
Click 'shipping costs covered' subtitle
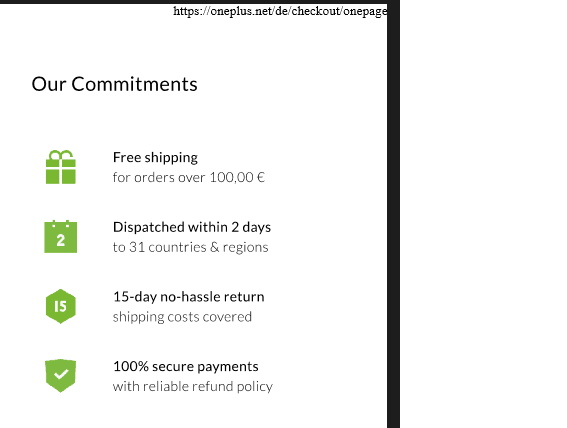pyautogui.click(x=182, y=317)
